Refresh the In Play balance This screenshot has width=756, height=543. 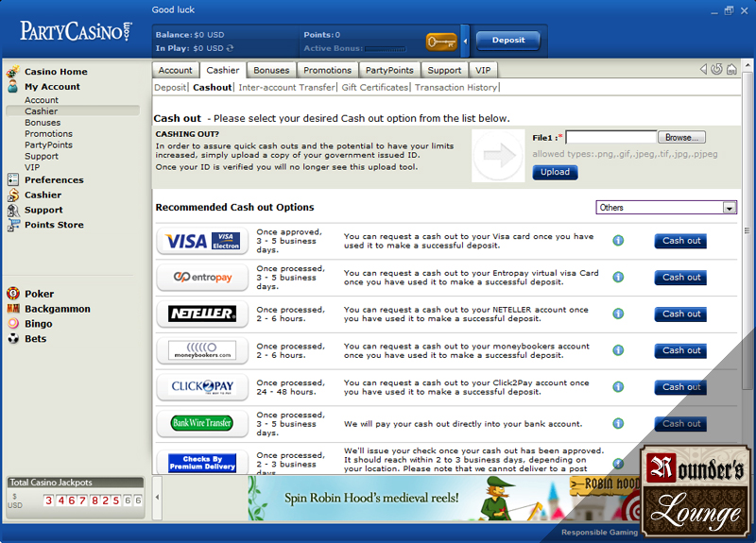coord(230,48)
